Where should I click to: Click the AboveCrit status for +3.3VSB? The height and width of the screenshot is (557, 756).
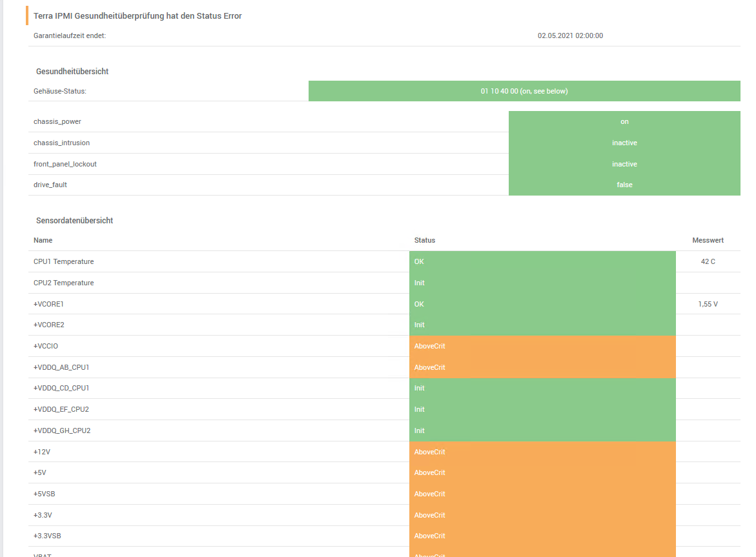click(542, 536)
